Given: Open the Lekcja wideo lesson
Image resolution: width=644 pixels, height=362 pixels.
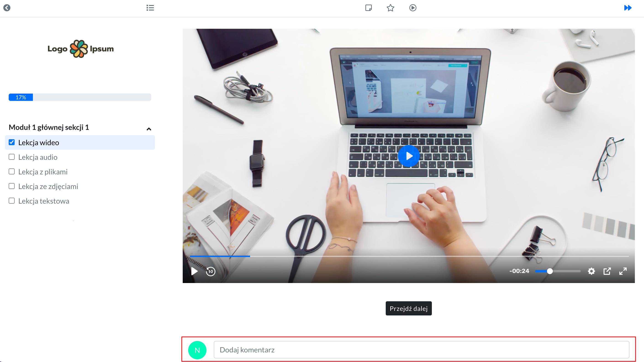Looking at the screenshot, I should click(39, 142).
